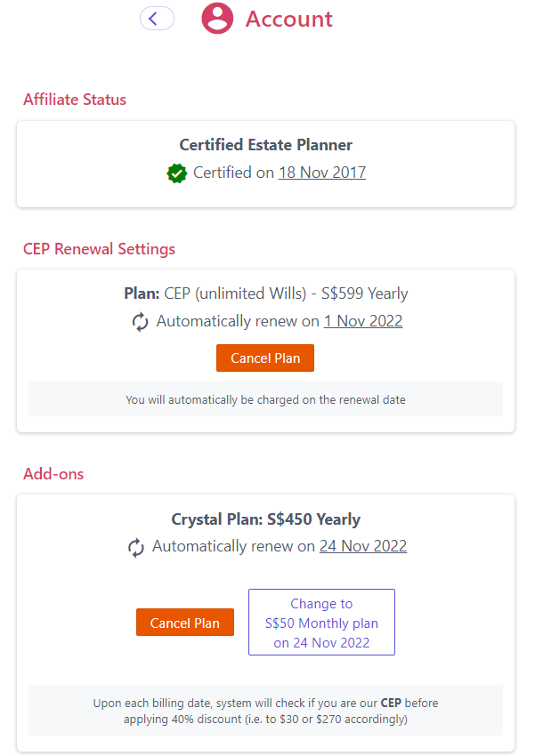Image resolution: width=535 pixels, height=756 pixels.
Task: Click the Crystal Plan S$450 Yearly title
Action: [x=266, y=519]
